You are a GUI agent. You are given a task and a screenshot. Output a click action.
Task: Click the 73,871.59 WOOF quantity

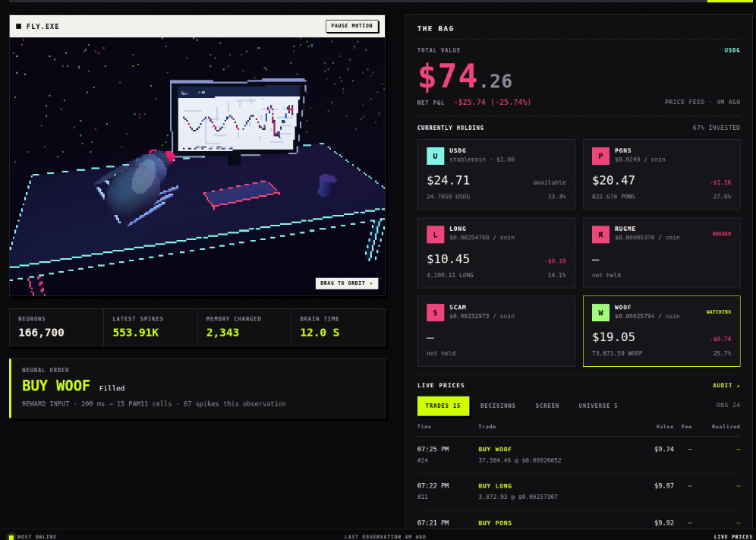pyautogui.click(x=617, y=353)
